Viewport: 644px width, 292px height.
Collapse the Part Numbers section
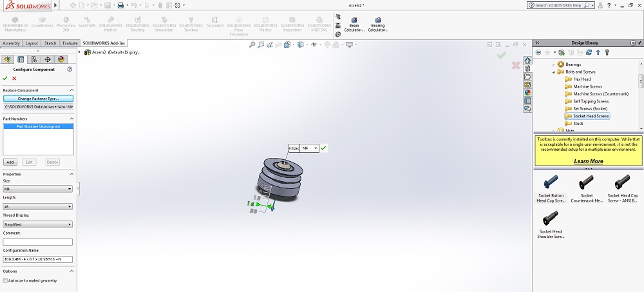click(x=71, y=119)
